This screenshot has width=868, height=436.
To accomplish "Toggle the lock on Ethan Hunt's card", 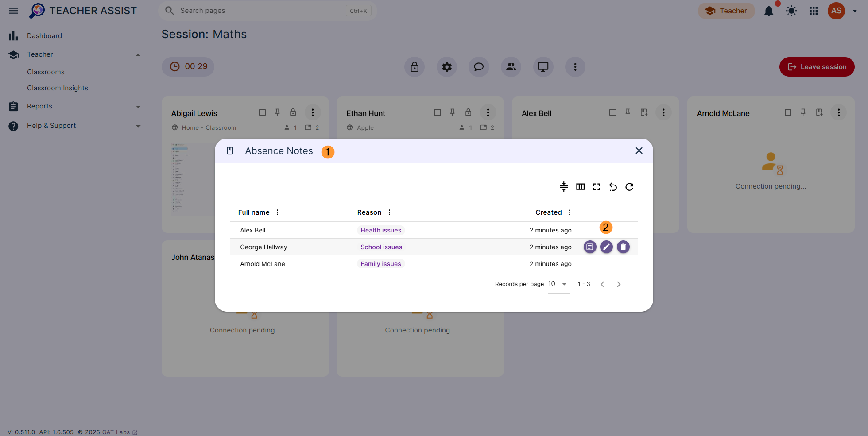I will click(469, 112).
